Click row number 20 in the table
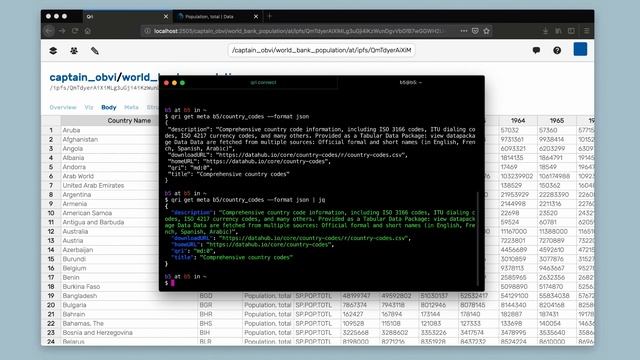 (51, 305)
